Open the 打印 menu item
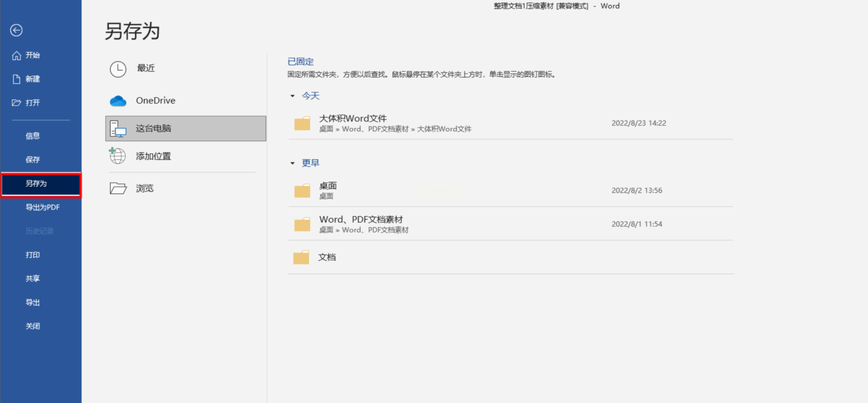This screenshot has height=403, width=868. tap(33, 255)
